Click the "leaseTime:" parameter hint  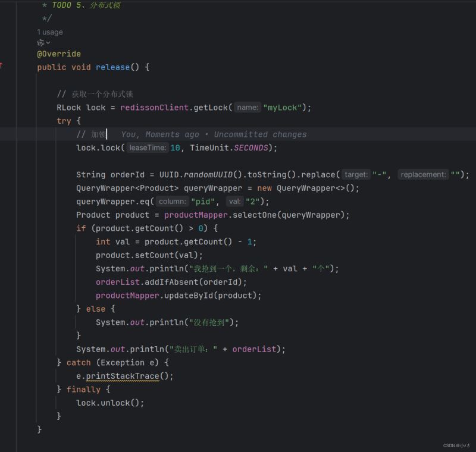point(148,147)
